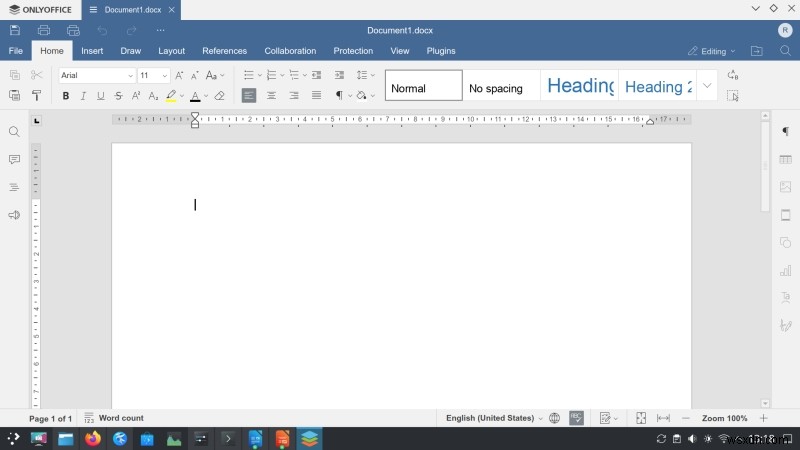Open chart settings in the right sidebar

[786, 270]
